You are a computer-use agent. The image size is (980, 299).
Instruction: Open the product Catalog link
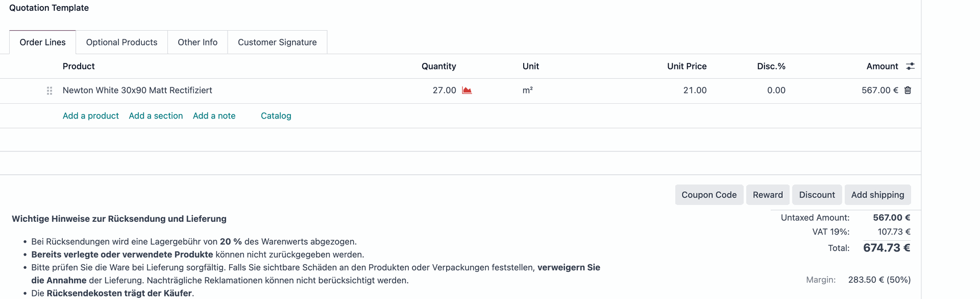coord(276,116)
